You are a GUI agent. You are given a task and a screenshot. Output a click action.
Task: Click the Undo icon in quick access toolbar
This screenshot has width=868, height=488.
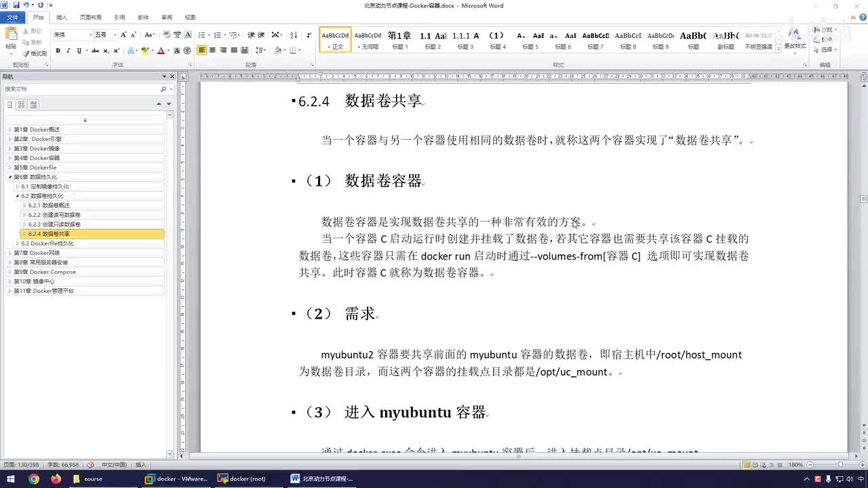point(26,5)
